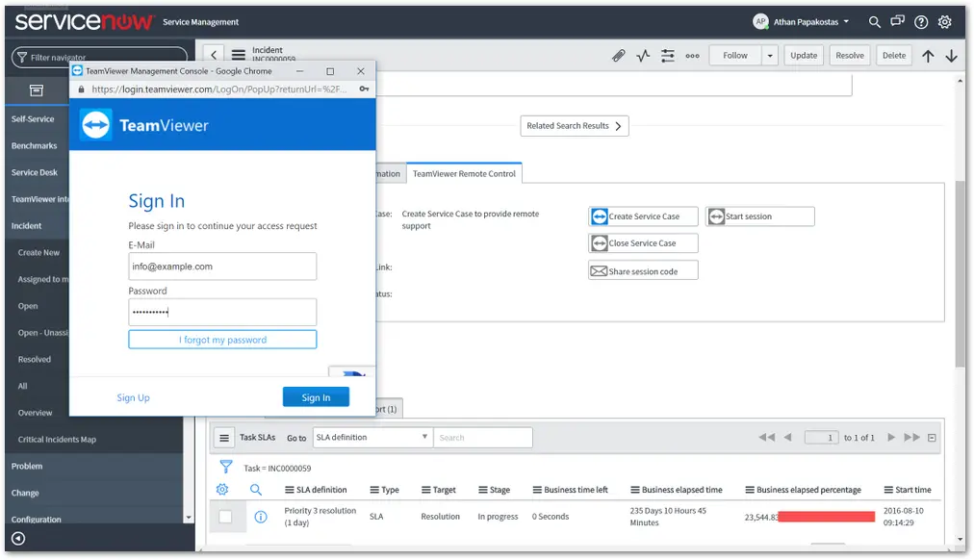
Task: Click the Sign Up link in TeamViewer popup
Action: [133, 397]
